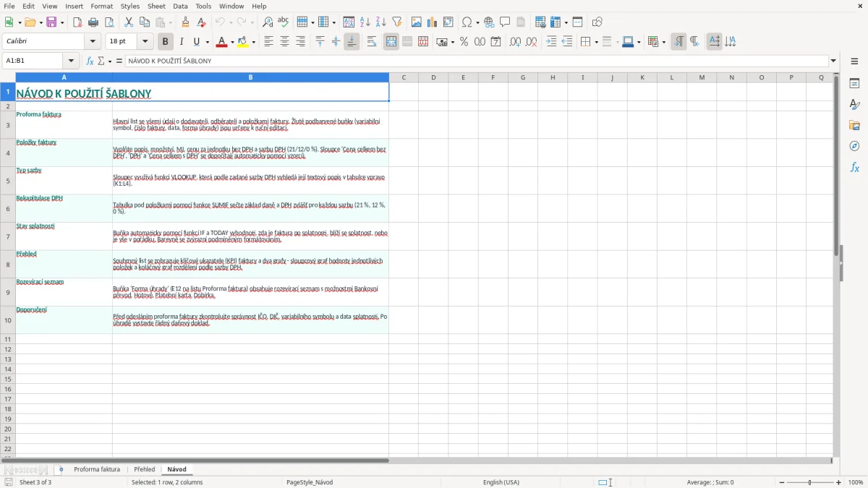Screen dimensions: 868x488
Task: Open Function Wizard fx icon
Action: pyautogui.click(x=90, y=61)
